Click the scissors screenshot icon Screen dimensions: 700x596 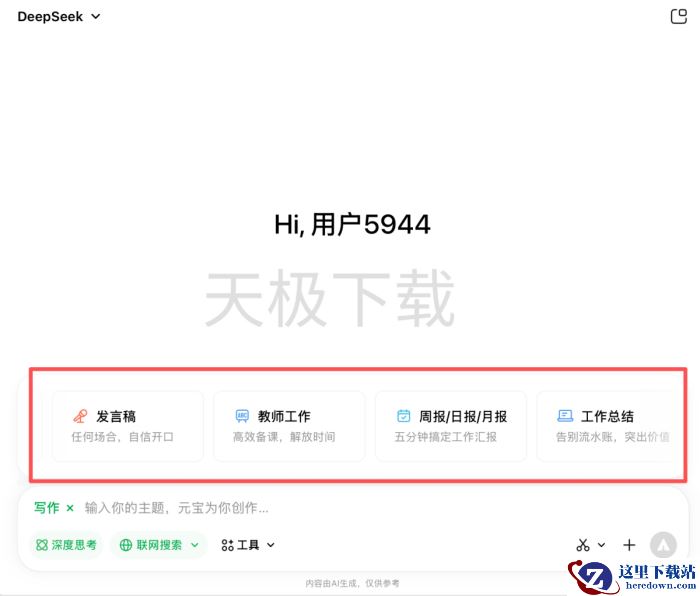(x=583, y=545)
